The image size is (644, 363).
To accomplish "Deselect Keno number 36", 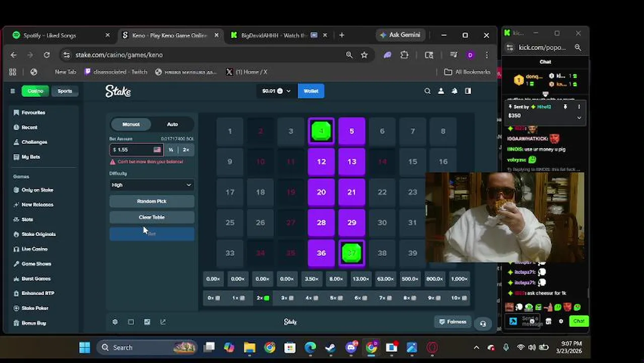I will (321, 253).
